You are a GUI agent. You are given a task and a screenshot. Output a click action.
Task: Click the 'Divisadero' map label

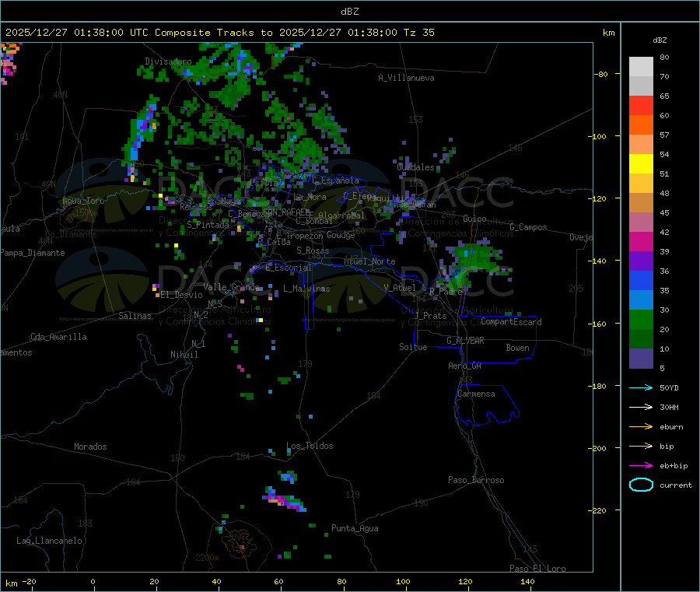point(168,61)
